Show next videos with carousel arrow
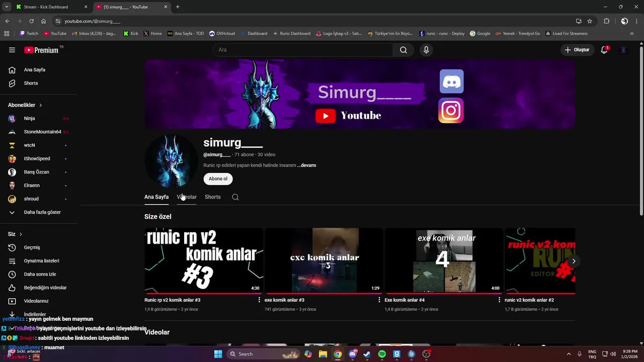The image size is (644, 362). (574, 261)
